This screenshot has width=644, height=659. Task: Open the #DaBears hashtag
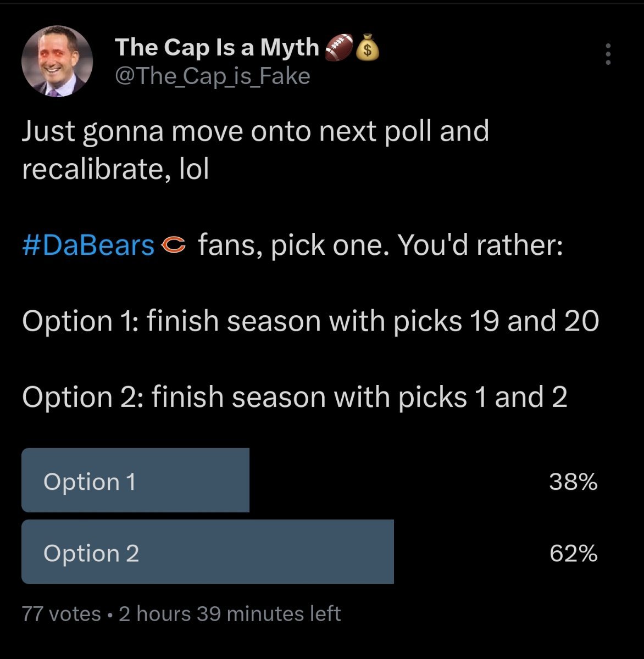point(88,245)
